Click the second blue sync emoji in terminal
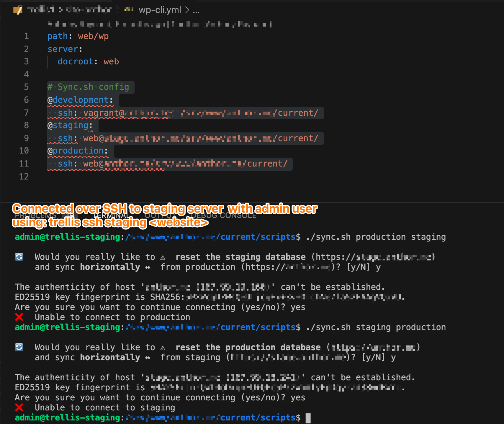 [19, 347]
